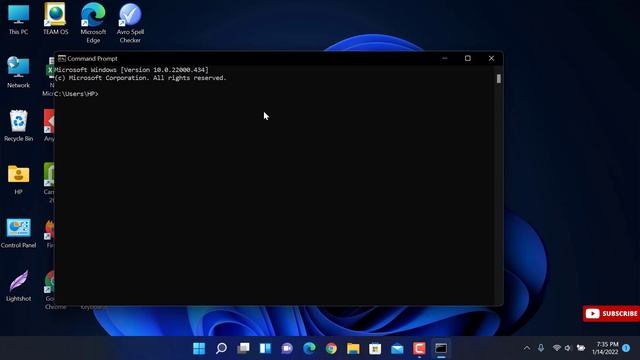This screenshot has width=640, height=360.
Task: Open Google Chrome from the taskbar
Action: pos(331,348)
